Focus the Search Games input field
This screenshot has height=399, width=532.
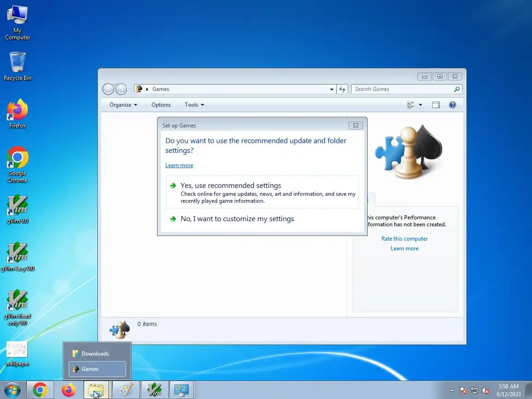pyautogui.click(x=403, y=89)
